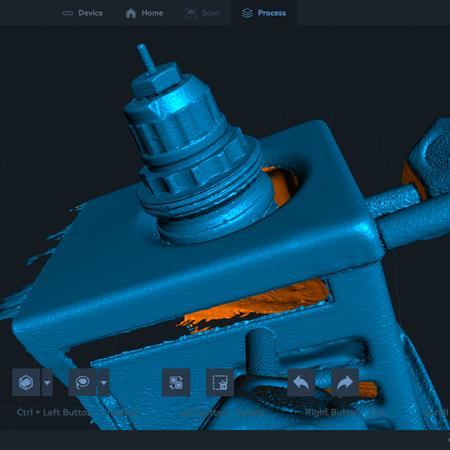
Task: Delete selected data with the trash icon
Action: coord(220,382)
